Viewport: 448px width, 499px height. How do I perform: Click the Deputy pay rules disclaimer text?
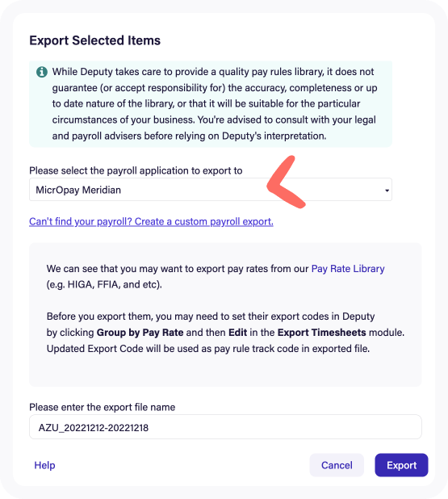[215, 103]
